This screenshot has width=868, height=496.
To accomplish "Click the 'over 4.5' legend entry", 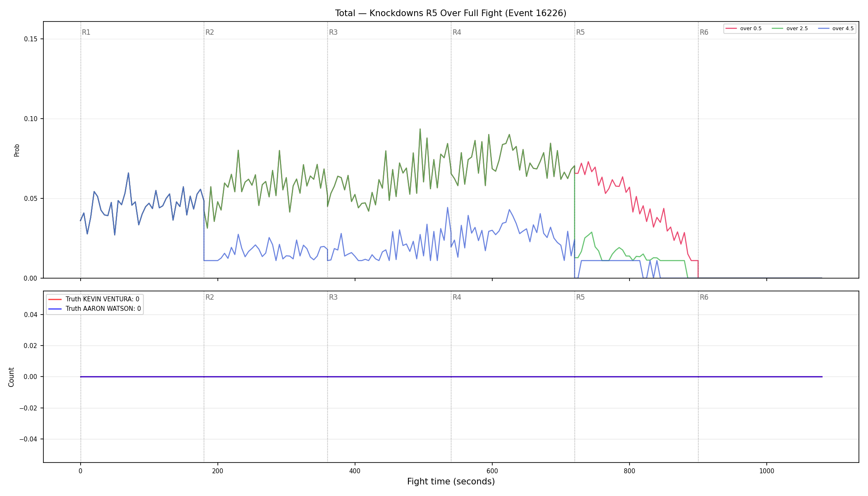I will click(836, 29).
